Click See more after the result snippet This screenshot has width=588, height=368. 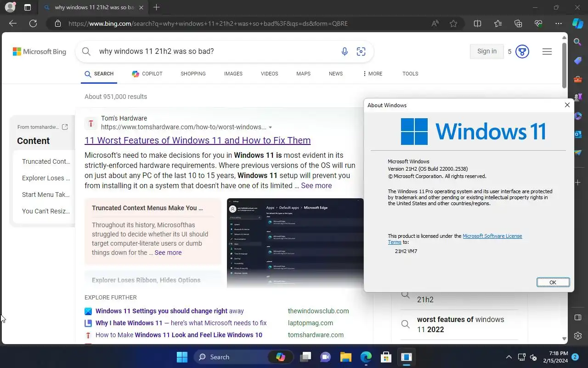click(317, 185)
